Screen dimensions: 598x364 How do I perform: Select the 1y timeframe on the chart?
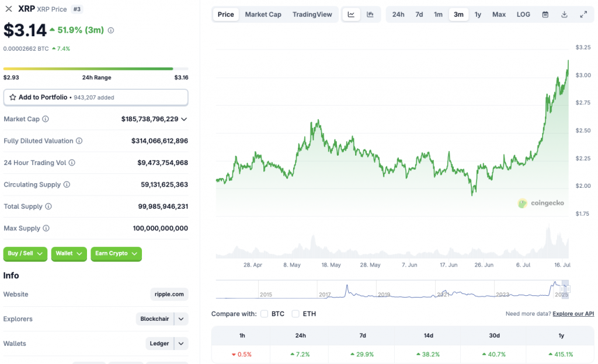click(x=478, y=14)
